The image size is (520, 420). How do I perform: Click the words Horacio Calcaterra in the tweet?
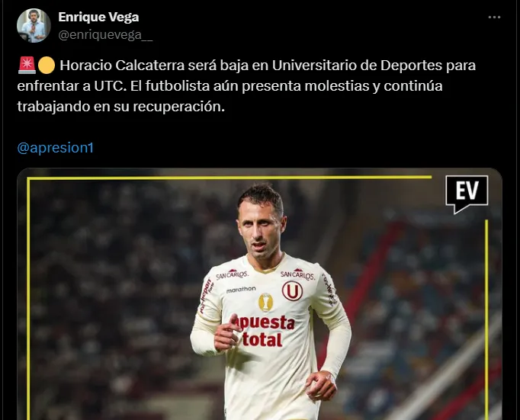[122, 66]
